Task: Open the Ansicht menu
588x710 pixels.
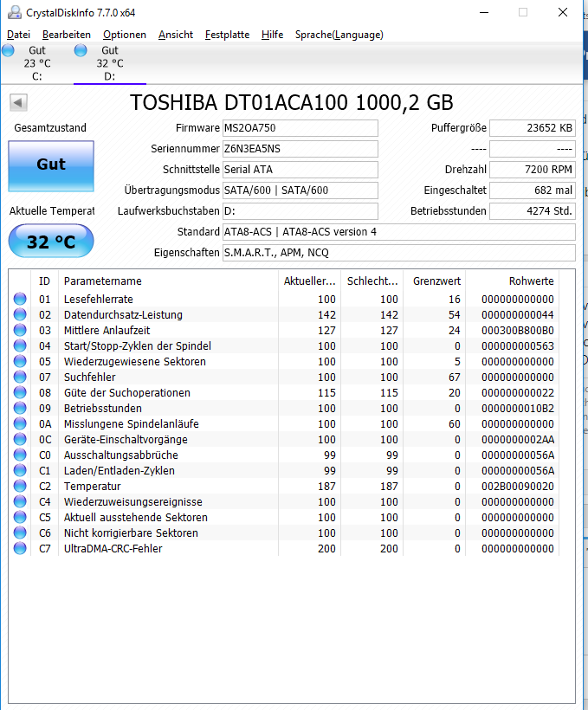Action: point(176,35)
